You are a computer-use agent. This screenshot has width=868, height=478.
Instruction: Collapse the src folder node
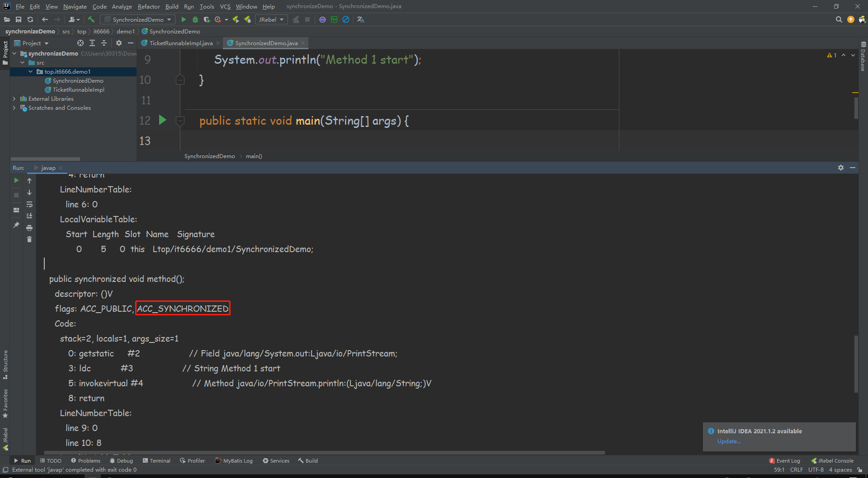[22, 62]
